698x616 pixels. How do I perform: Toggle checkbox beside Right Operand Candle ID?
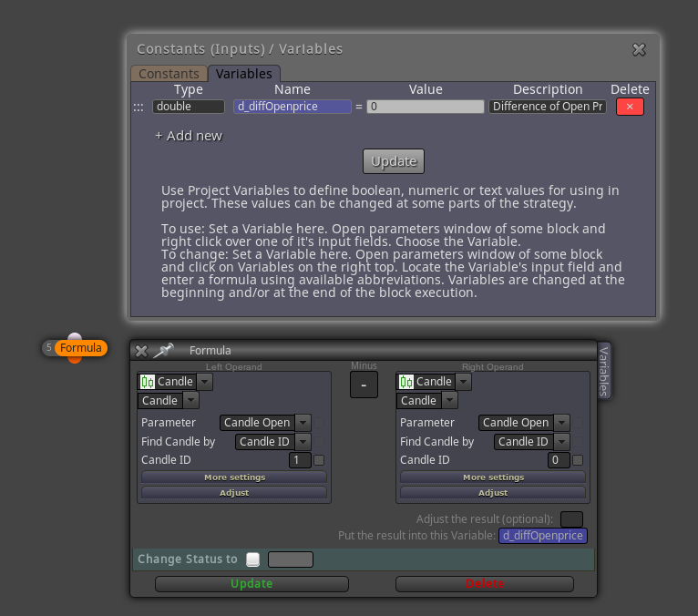coord(578,460)
